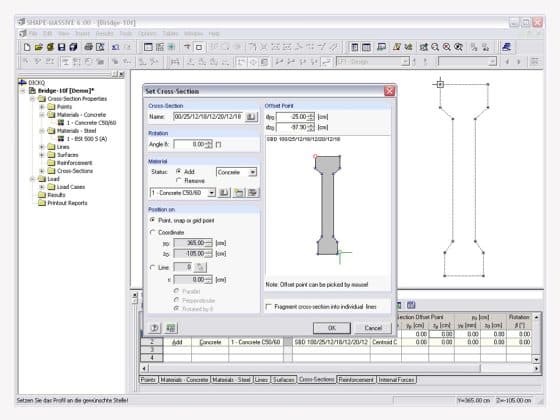
Task: Select Printout Reports in the tree
Action: click(68, 203)
